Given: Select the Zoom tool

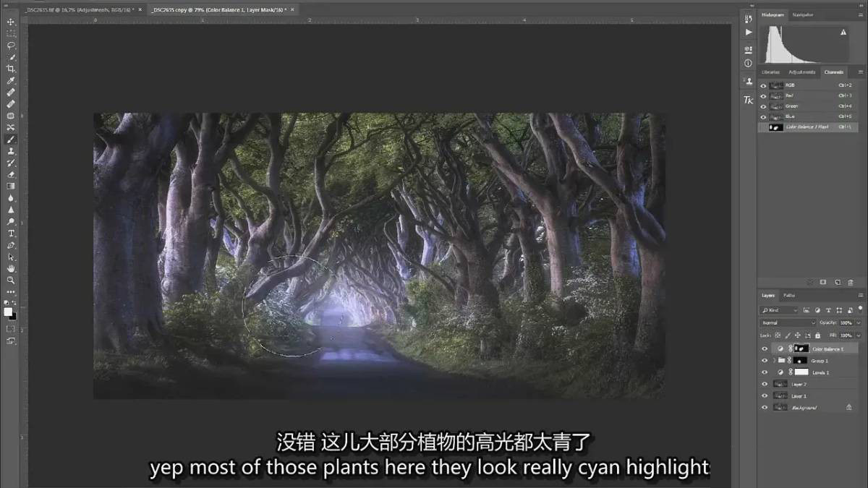Looking at the screenshot, I should pos(11,280).
